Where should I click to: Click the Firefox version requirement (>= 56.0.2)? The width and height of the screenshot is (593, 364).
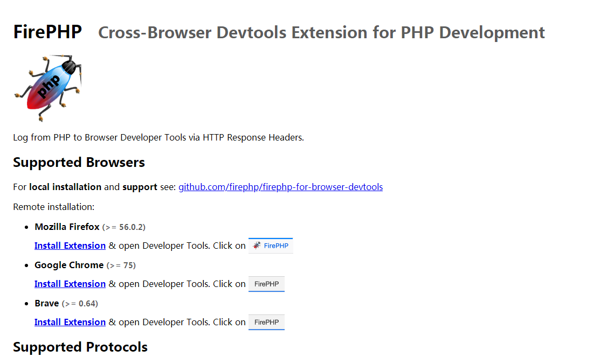[123, 227]
